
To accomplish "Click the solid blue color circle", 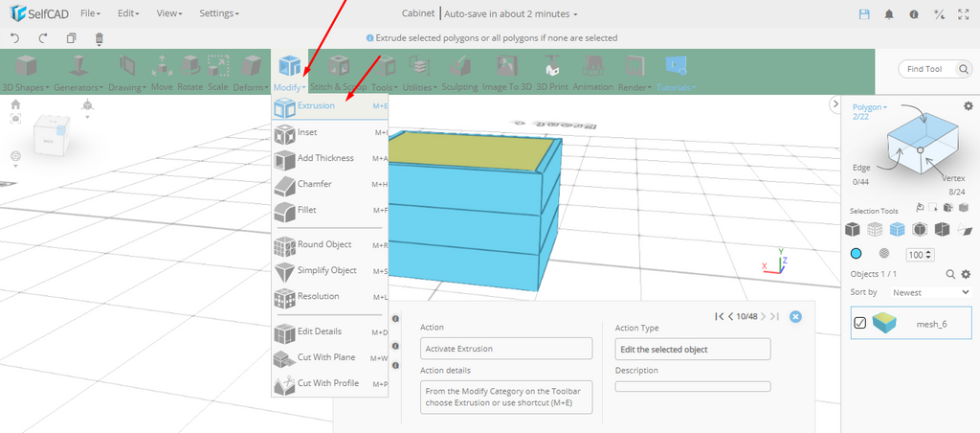I will [857, 254].
